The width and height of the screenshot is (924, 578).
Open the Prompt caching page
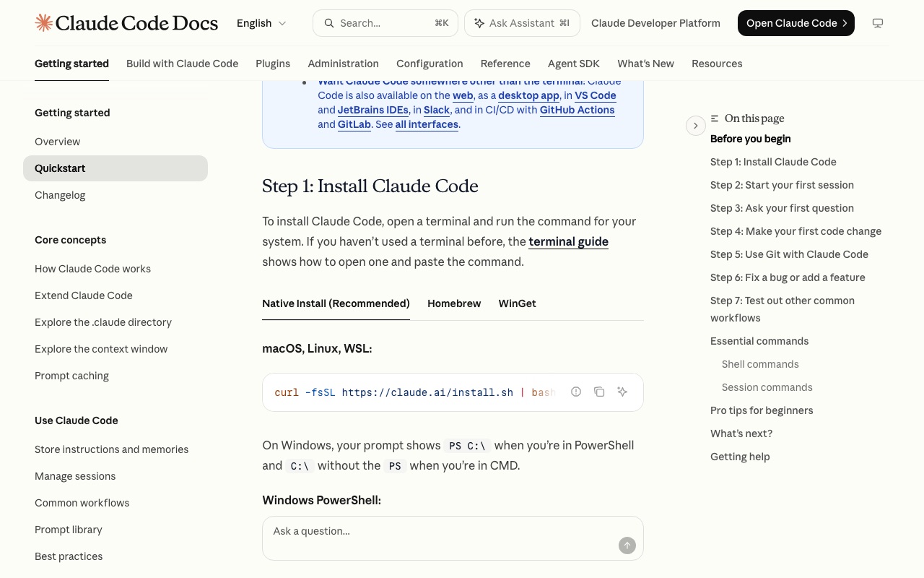click(x=115, y=376)
